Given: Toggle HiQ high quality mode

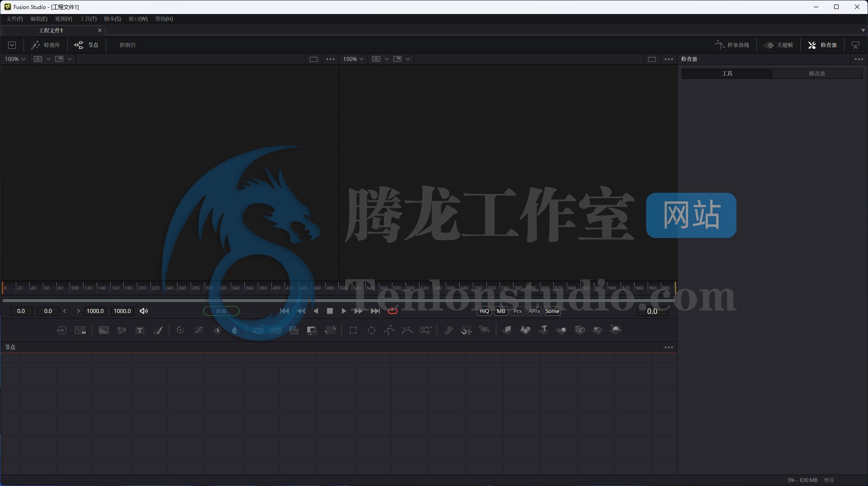Looking at the screenshot, I should 484,311.
